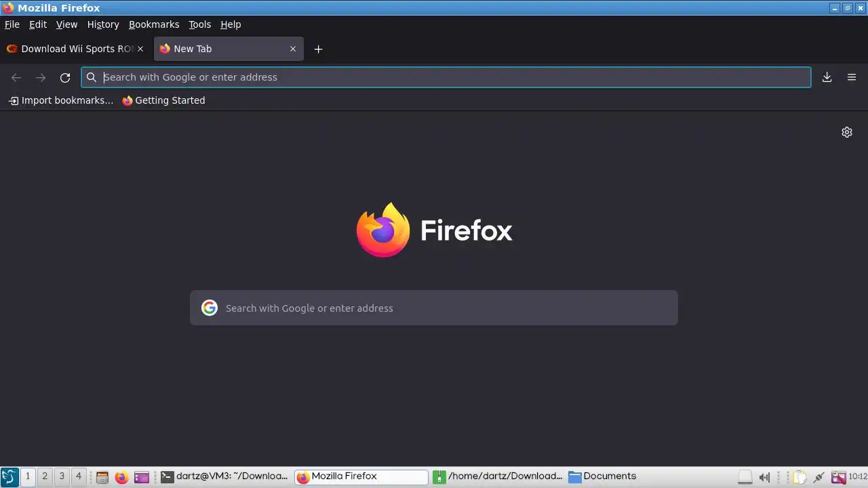Launch file manager from taskbar launcher
The width and height of the screenshot is (868, 488).
pos(102,477)
